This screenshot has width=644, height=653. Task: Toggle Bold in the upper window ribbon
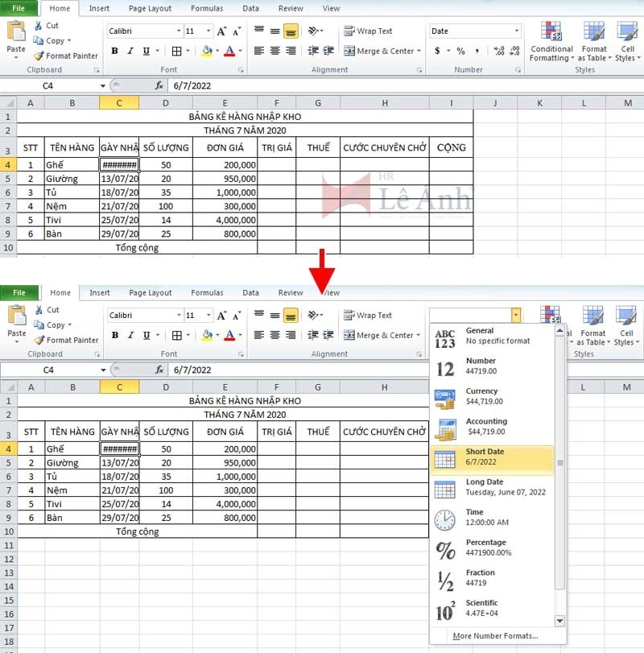(x=114, y=51)
